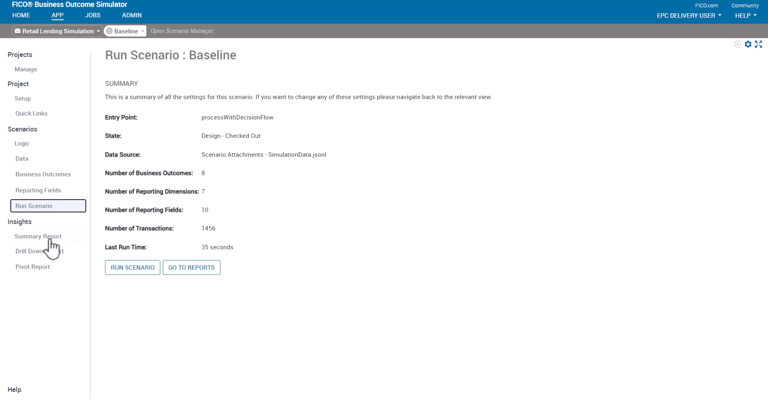Image resolution: width=768 pixels, height=408 pixels.
Task: Click the processWithDecisionFlow entry point value
Action: click(238, 118)
